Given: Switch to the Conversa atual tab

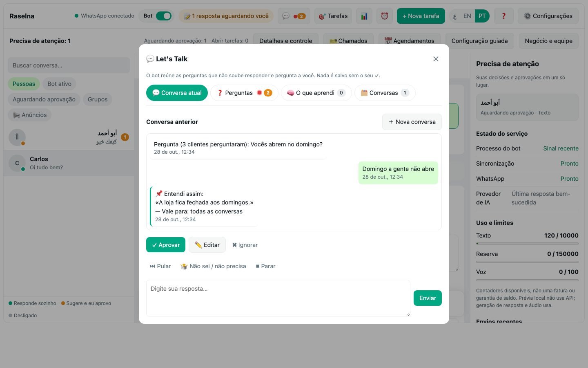Looking at the screenshot, I should tap(177, 93).
